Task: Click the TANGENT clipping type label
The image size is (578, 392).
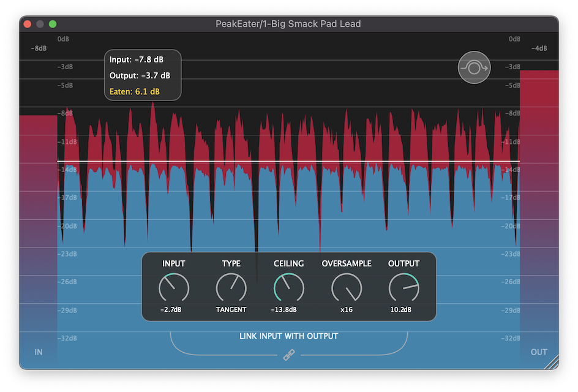Action: point(231,310)
